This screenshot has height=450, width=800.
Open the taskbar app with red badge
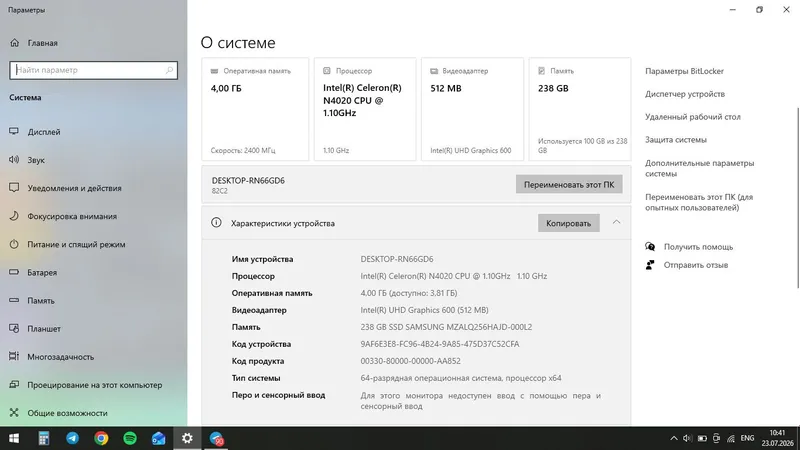pyautogui.click(x=216, y=438)
